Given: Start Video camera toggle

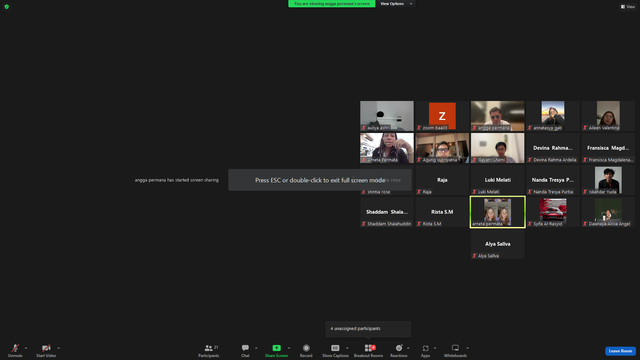Looking at the screenshot, I should click(46, 350).
